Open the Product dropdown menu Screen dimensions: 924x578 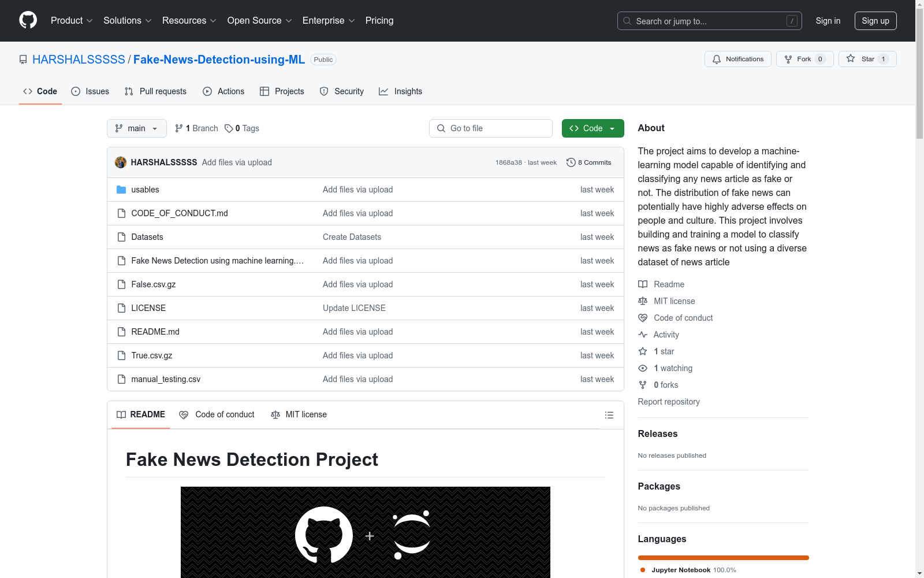coord(72,21)
